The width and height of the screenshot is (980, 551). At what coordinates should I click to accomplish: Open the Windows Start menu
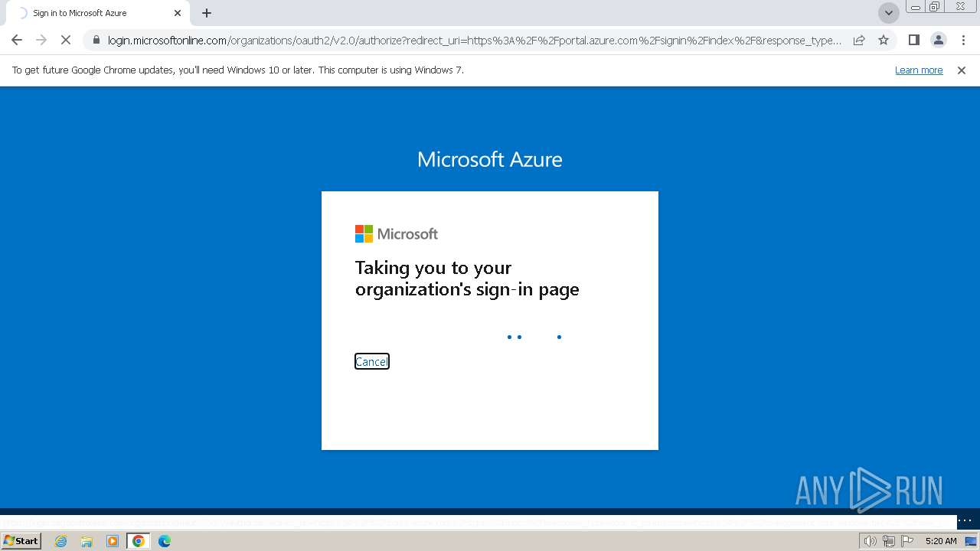tap(21, 541)
